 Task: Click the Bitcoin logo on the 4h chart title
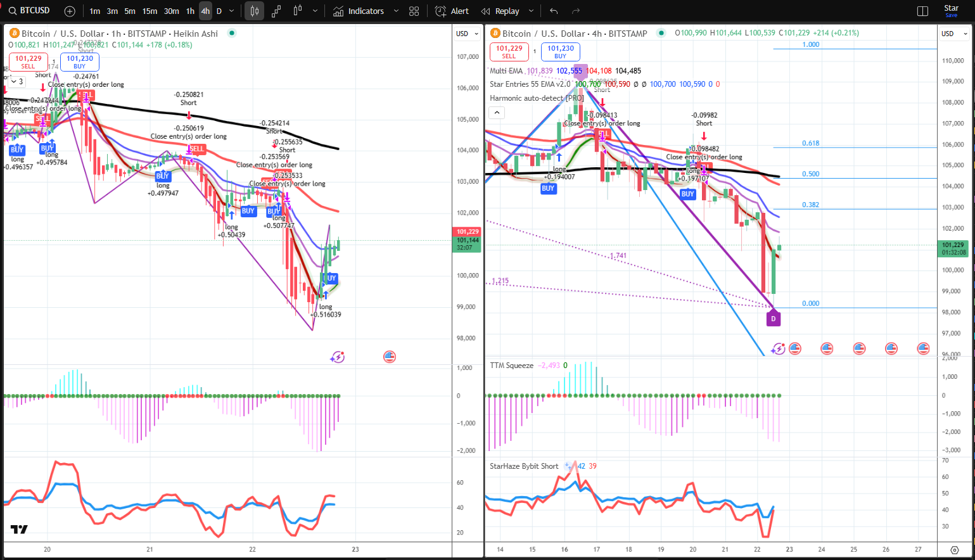[495, 34]
